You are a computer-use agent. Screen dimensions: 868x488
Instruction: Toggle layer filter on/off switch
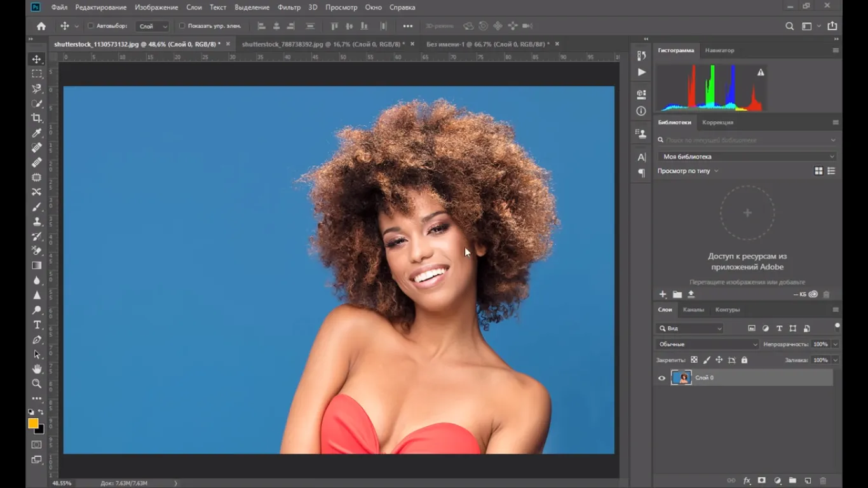pyautogui.click(x=837, y=327)
